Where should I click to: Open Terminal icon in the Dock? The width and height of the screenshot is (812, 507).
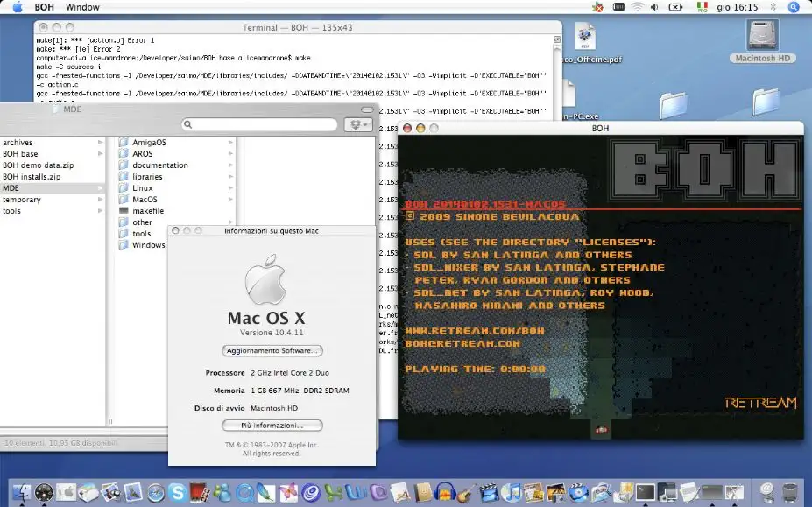click(646, 492)
